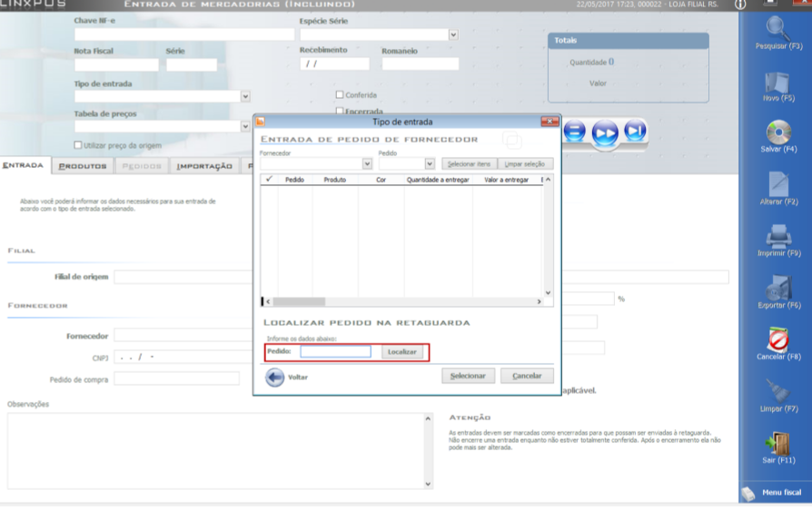The image size is (812, 510).
Task: Click Observações scroll up arrow
Action: click(x=429, y=418)
